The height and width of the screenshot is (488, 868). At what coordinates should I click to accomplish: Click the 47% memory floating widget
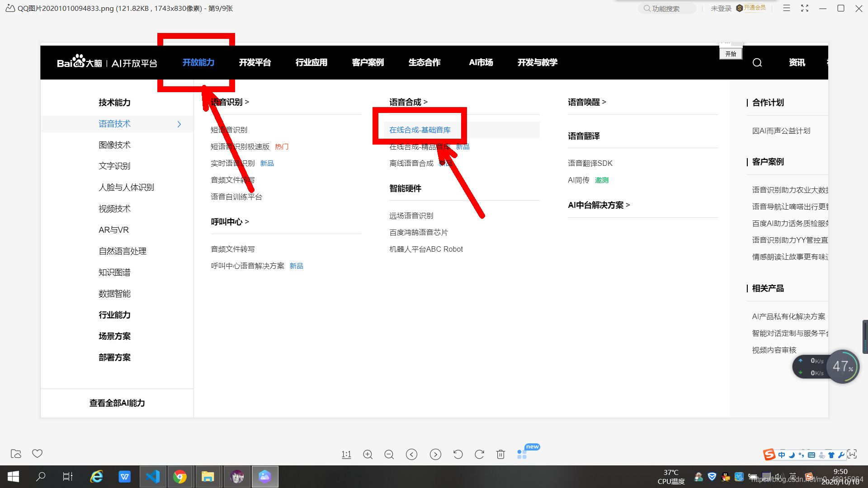tap(843, 366)
